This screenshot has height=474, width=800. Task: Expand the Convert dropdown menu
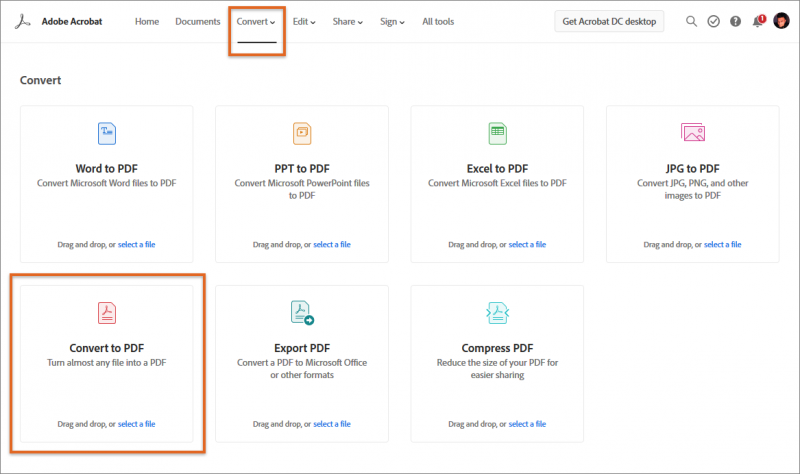(256, 21)
